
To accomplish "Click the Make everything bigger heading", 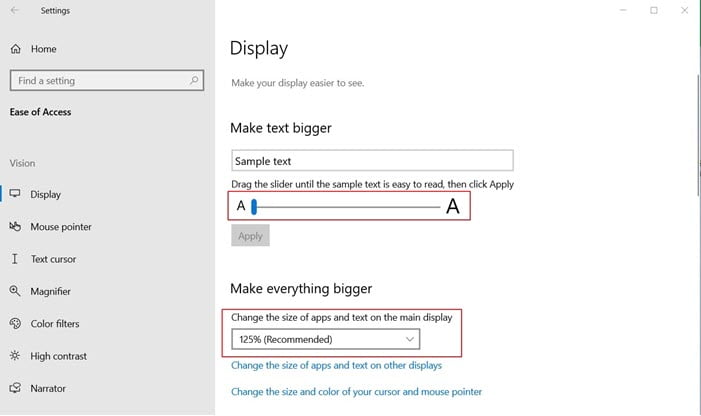I will coord(301,289).
